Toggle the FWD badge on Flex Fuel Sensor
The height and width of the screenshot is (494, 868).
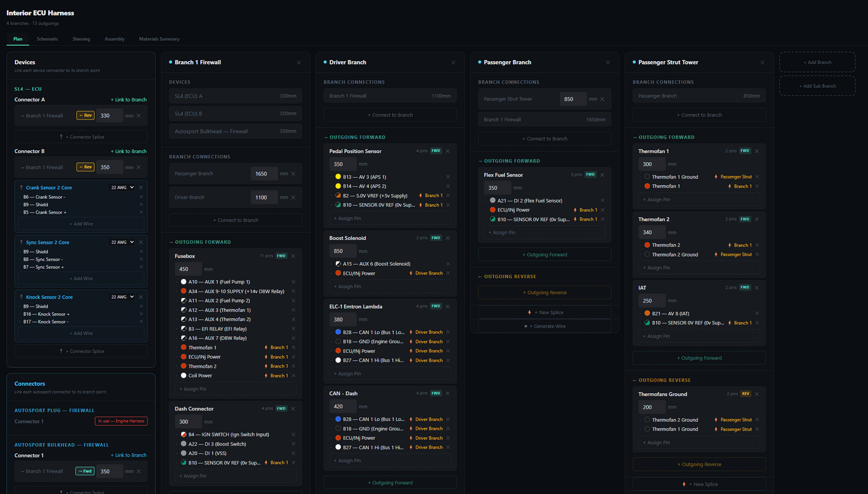590,175
